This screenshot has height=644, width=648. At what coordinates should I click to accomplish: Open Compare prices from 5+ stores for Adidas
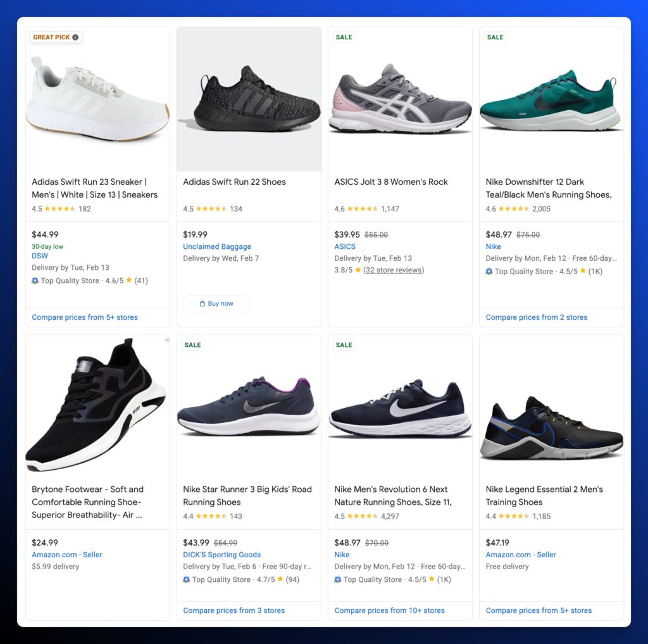85,317
